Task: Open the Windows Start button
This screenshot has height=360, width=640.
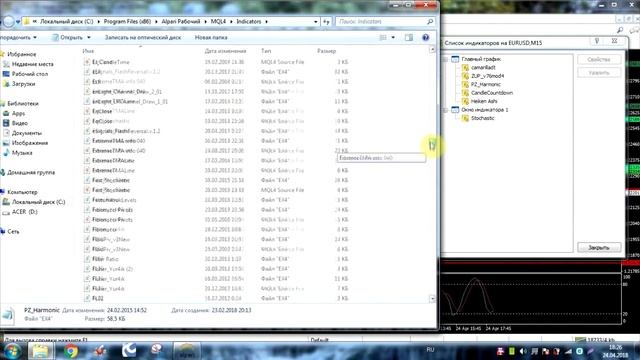Action: click(11, 351)
